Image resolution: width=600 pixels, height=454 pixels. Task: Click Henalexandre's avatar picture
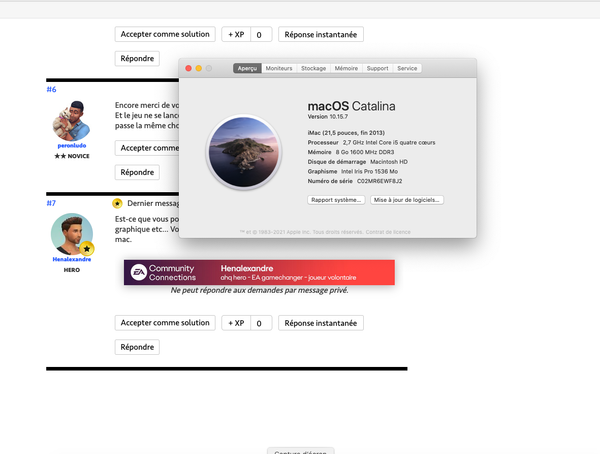tap(72, 234)
